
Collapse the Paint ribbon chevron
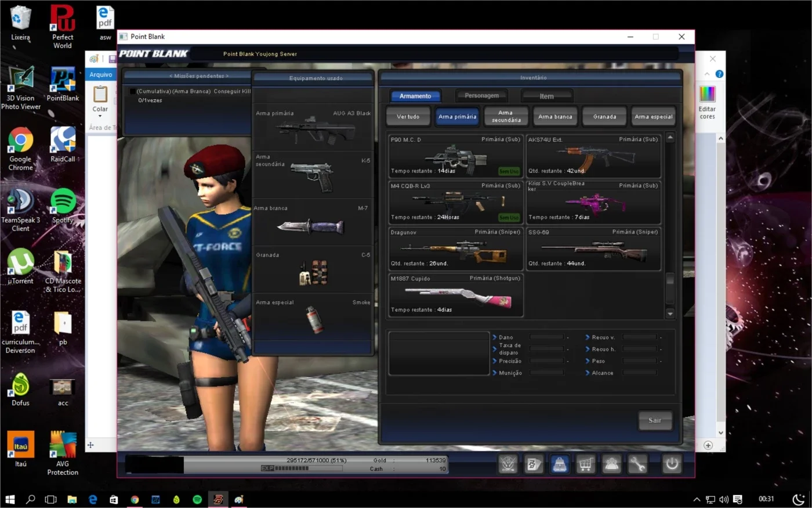pyautogui.click(x=707, y=74)
